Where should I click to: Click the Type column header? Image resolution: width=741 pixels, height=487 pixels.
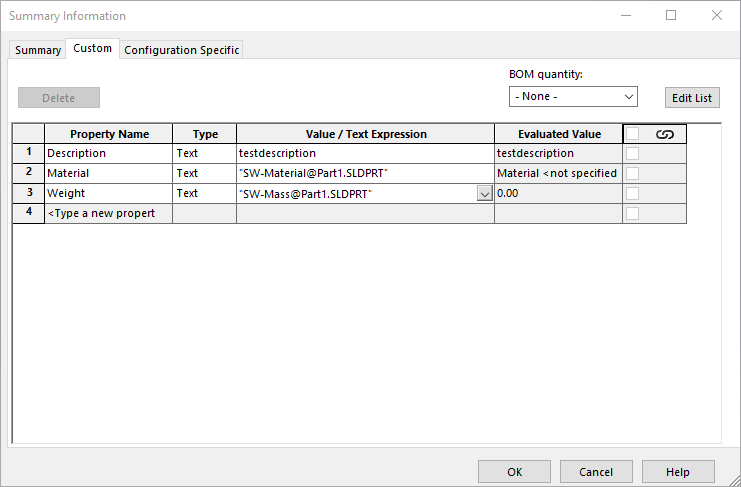[x=205, y=134]
